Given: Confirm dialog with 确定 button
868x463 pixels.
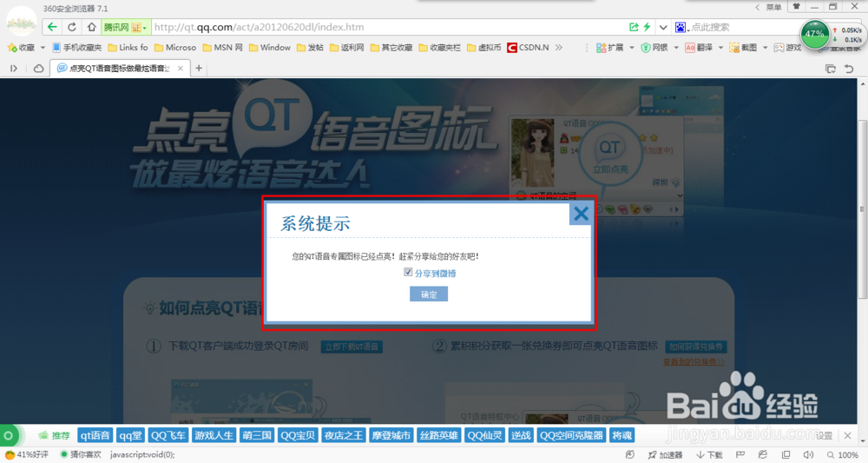Looking at the screenshot, I should pyautogui.click(x=429, y=294).
